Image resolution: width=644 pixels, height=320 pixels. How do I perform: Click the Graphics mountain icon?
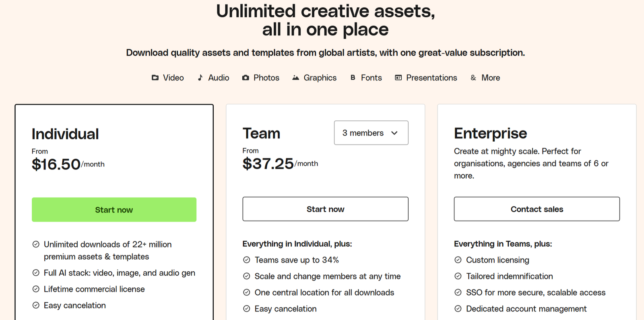[x=296, y=78]
